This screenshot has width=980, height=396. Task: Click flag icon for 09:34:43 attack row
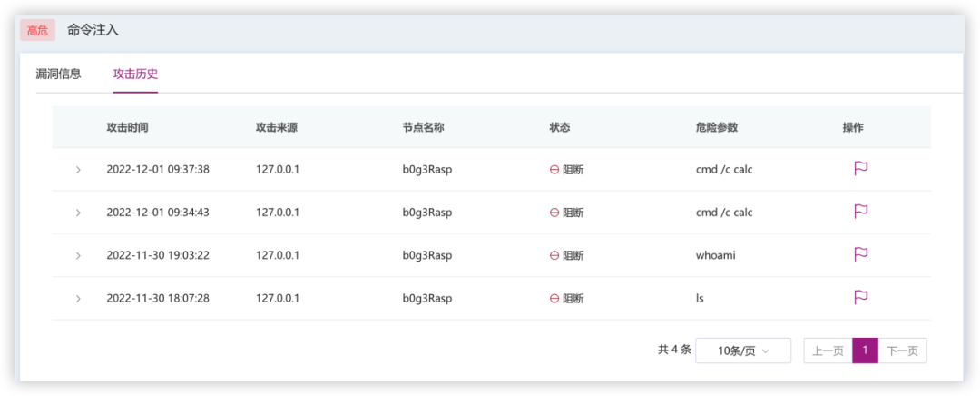click(x=861, y=212)
